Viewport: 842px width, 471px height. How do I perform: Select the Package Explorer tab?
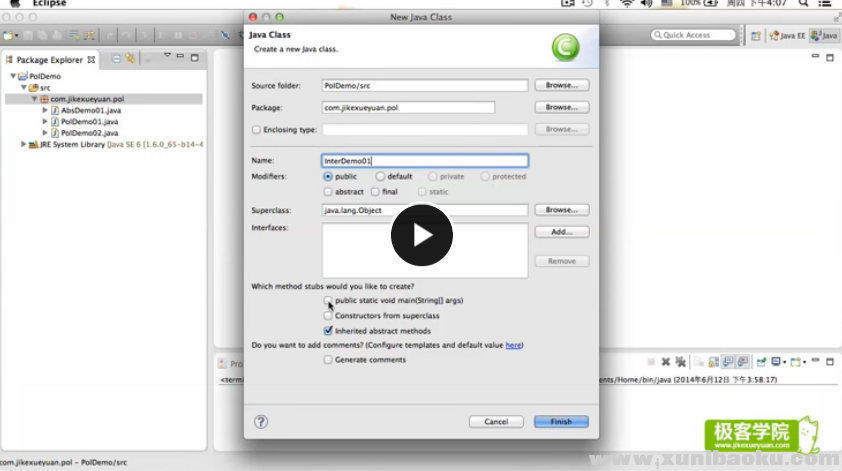pos(50,60)
